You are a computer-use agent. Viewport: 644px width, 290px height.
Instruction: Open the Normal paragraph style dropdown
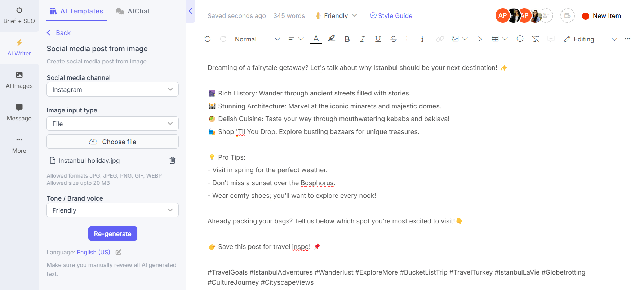[257, 39]
